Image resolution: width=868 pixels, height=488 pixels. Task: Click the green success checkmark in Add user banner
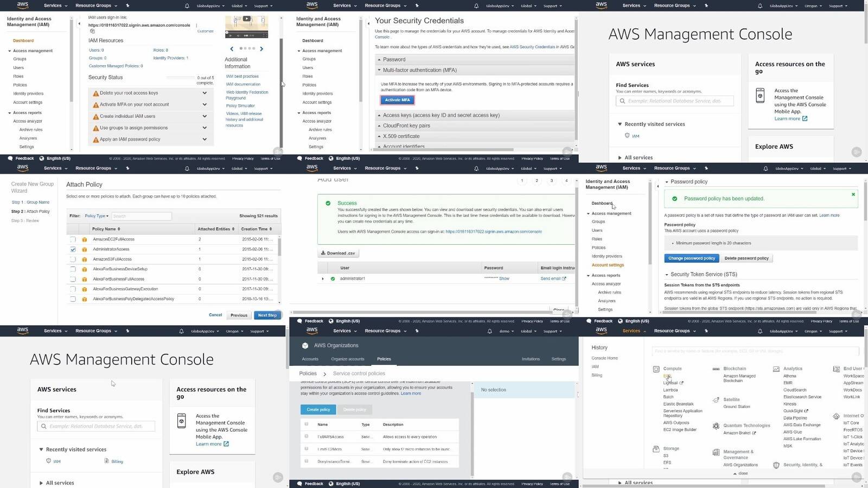(328, 203)
